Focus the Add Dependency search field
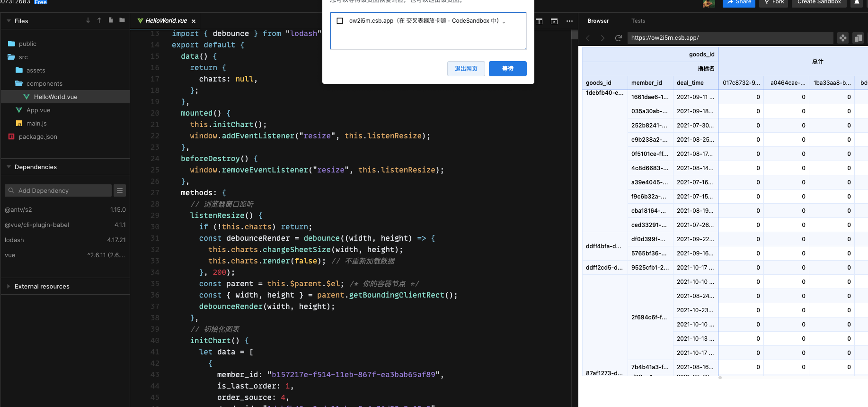The image size is (868, 407). pyautogui.click(x=58, y=190)
